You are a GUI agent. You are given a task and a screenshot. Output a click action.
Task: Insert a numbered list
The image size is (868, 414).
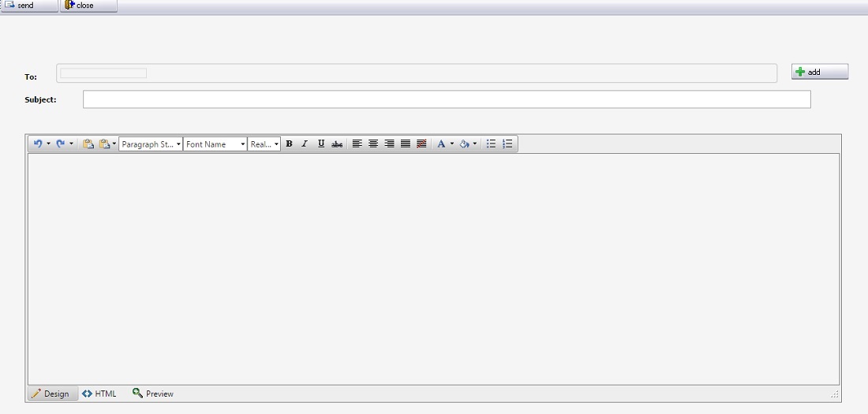pyautogui.click(x=507, y=144)
